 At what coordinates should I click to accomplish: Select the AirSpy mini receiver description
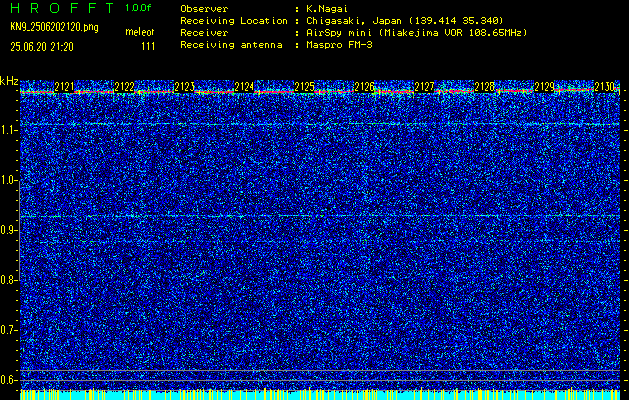click(x=416, y=33)
